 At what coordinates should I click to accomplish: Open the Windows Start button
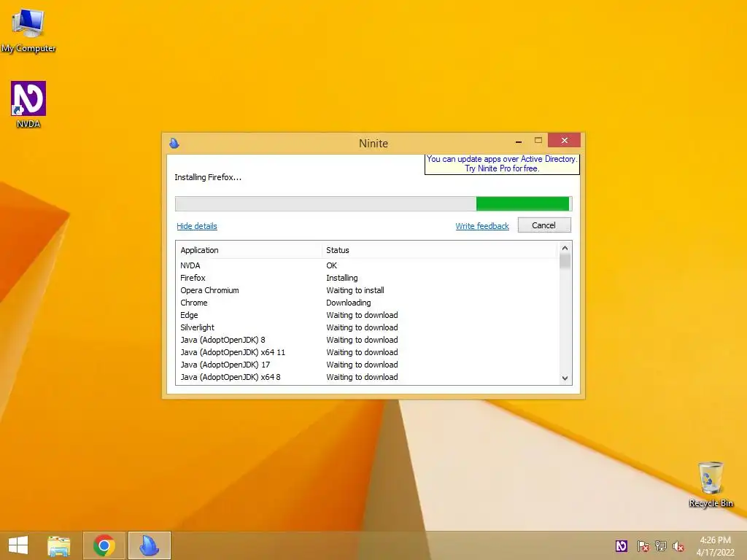[18, 545]
